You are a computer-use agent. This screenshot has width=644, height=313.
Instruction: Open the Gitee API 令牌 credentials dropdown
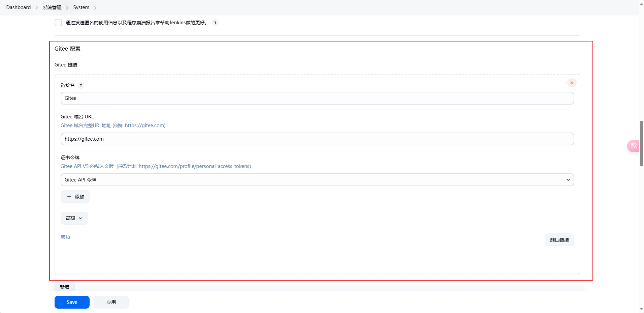pyautogui.click(x=317, y=180)
